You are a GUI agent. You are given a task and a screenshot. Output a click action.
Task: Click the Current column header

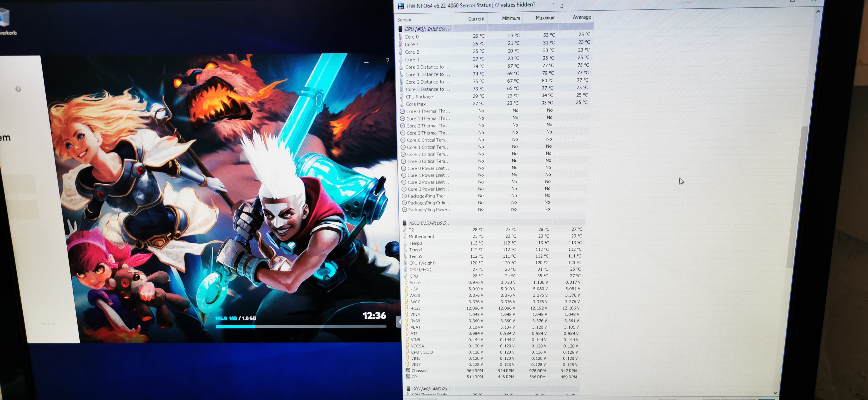coord(476,19)
